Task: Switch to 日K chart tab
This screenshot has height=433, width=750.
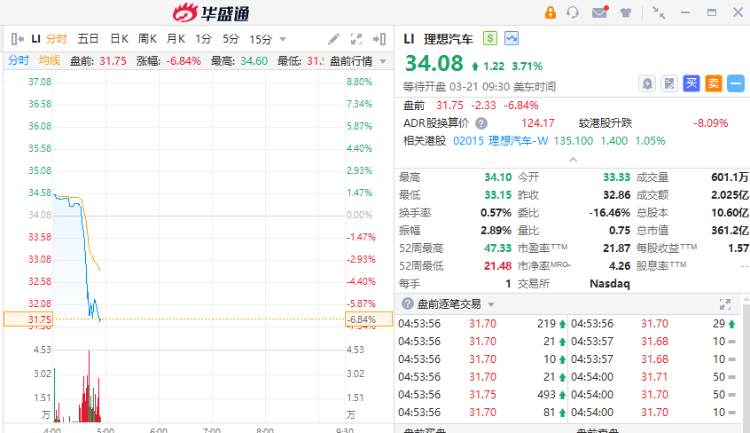Action: [x=119, y=39]
